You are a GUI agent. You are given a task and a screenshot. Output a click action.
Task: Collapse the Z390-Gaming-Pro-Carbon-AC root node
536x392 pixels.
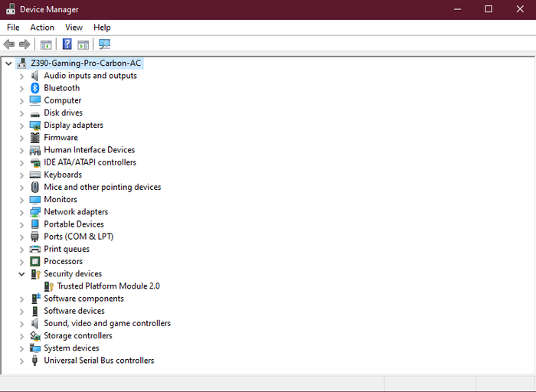(8, 64)
